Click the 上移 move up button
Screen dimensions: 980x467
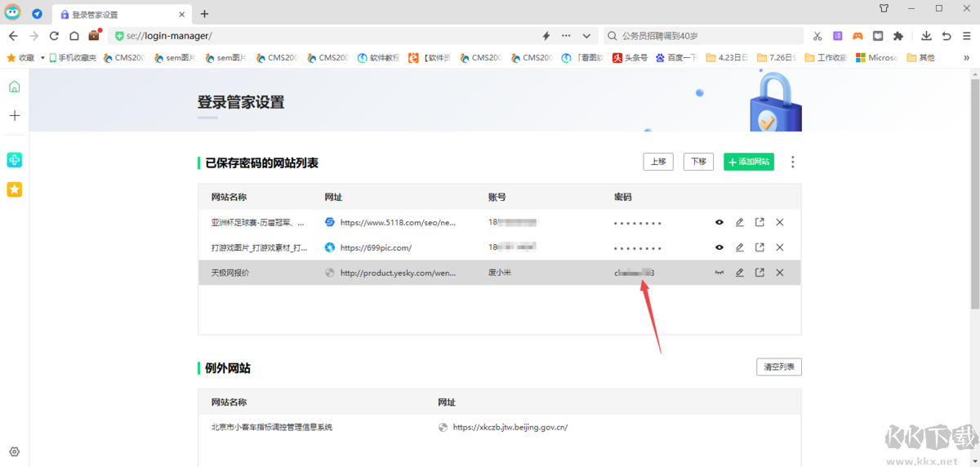click(658, 162)
